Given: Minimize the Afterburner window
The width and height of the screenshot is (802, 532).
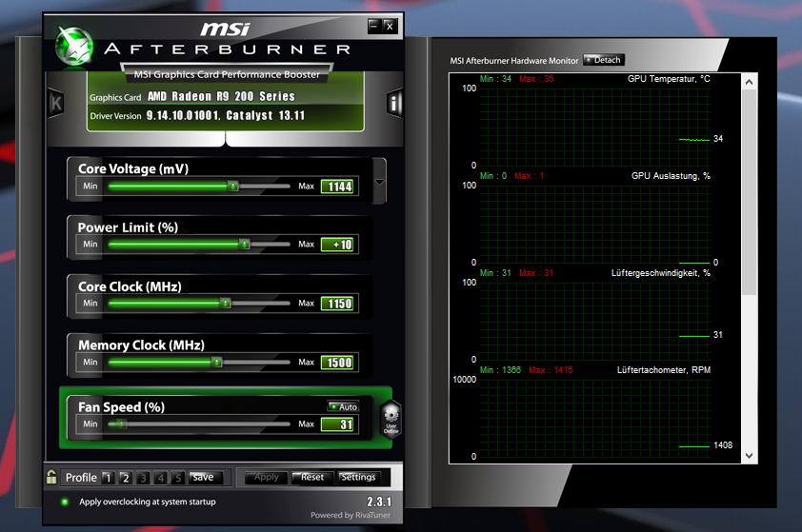Looking at the screenshot, I should click(x=375, y=26).
